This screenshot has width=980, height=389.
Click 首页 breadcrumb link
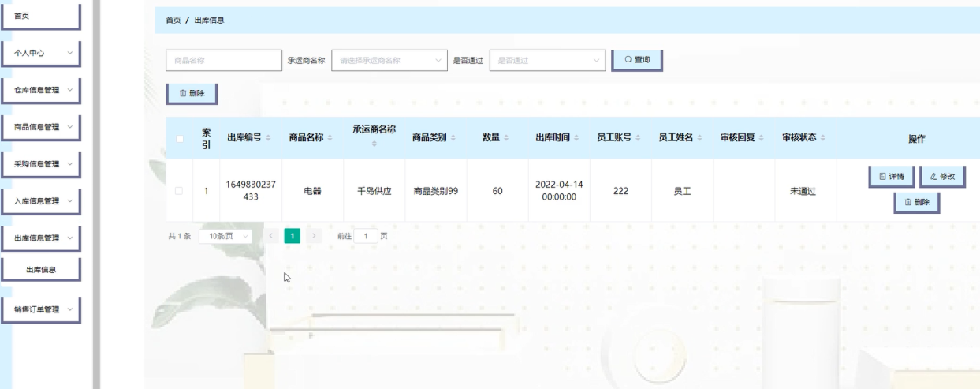(173, 20)
